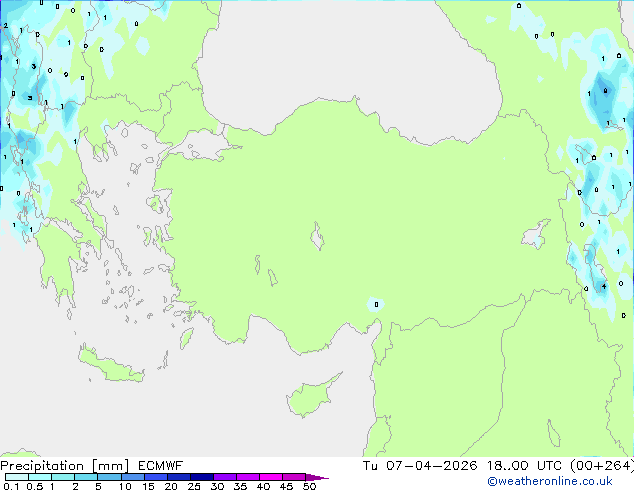Click legend label "10"
The image size is (634, 490).
click(x=125, y=486)
